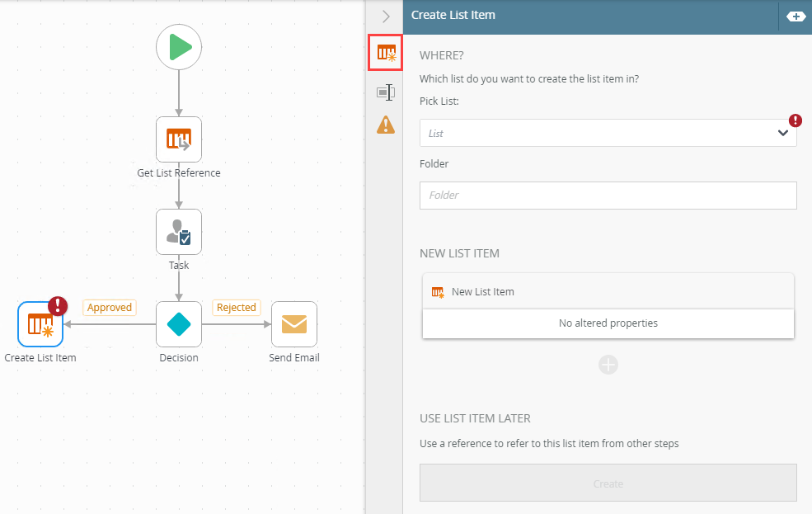
Task: Click the No altered properties row
Action: [608, 323]
